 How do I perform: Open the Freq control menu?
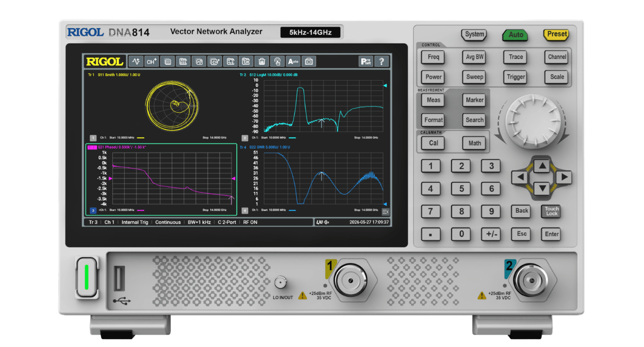[x=433, y=57]
